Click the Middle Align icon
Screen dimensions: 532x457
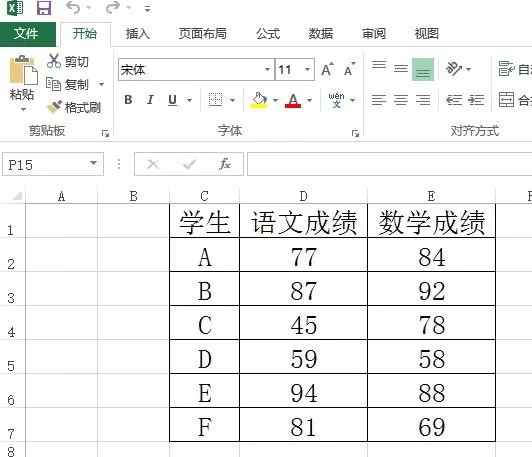pyautogui.click(x=401, y=69)
